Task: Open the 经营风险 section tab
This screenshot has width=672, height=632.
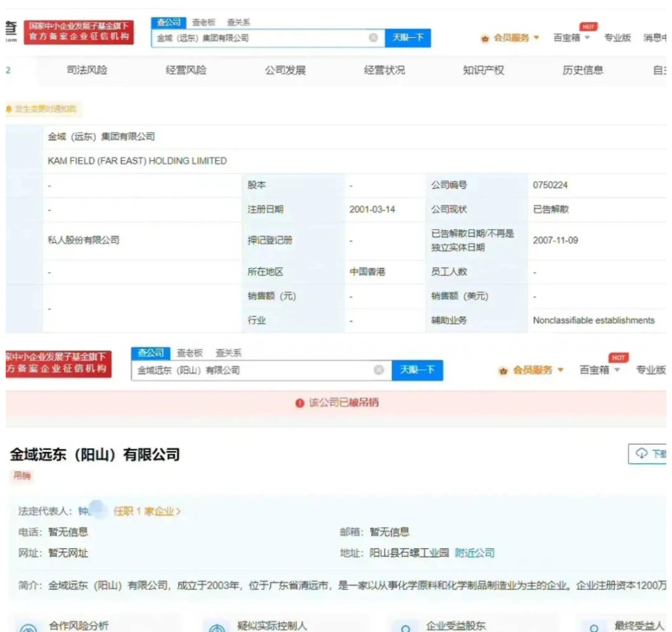Action: (x=186, y=70)
